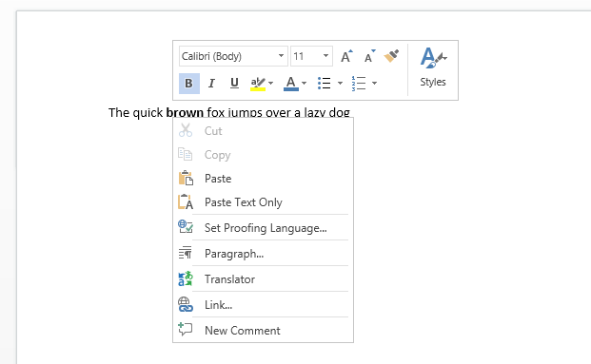
Task: Select Paste Text Only menu entry
Action: pos(263,202)
